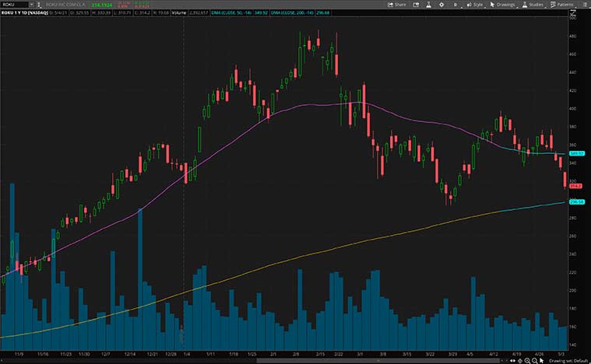Open the Drawings menu

click(x=504, y=4)
